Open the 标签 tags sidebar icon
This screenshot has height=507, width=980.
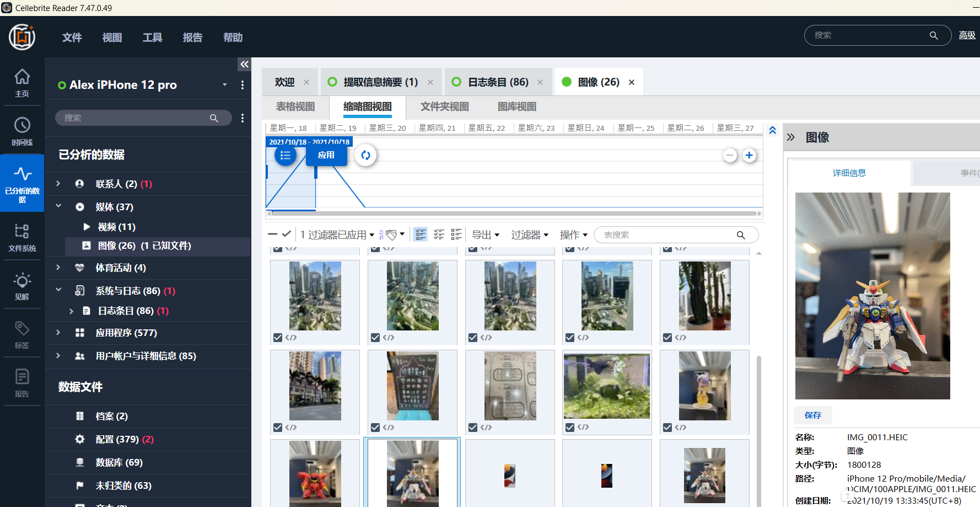22,334
